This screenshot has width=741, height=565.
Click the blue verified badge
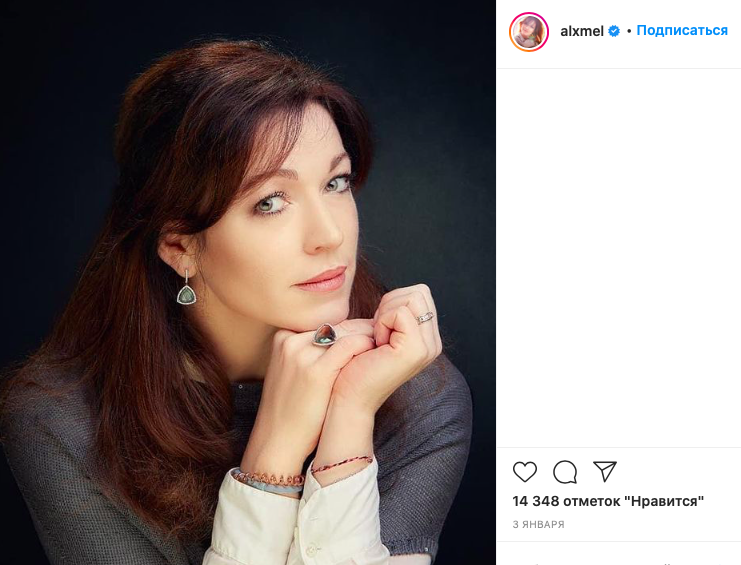click(x=615, y=31)
